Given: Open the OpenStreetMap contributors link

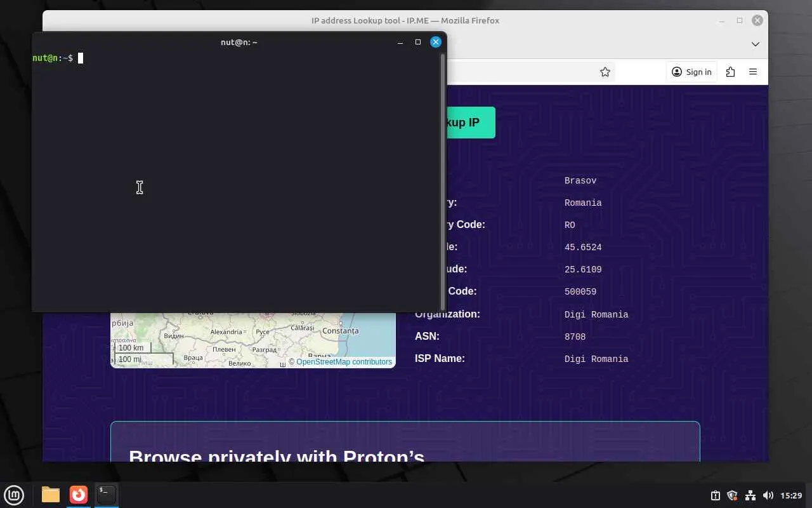Looking at the screenshot, I should click(x=344, y=362).
